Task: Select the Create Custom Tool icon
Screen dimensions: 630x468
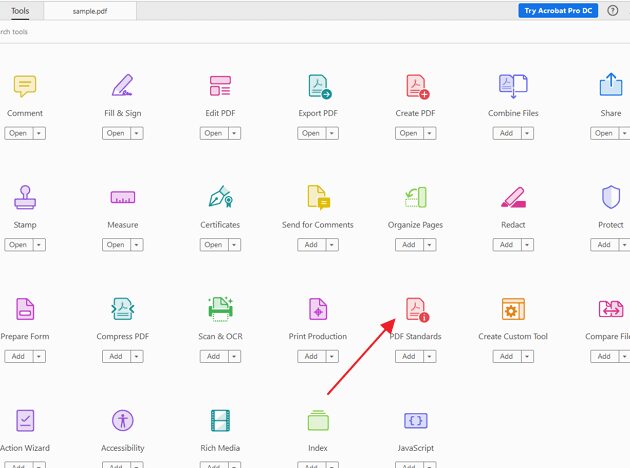Action: coord(513,309)
